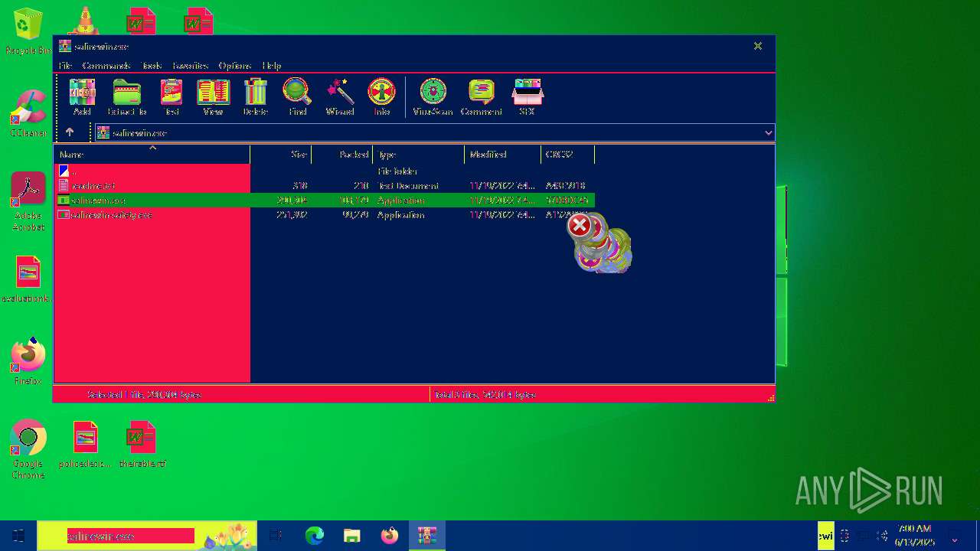Select the evaluations desktop file

click(28, 279)
